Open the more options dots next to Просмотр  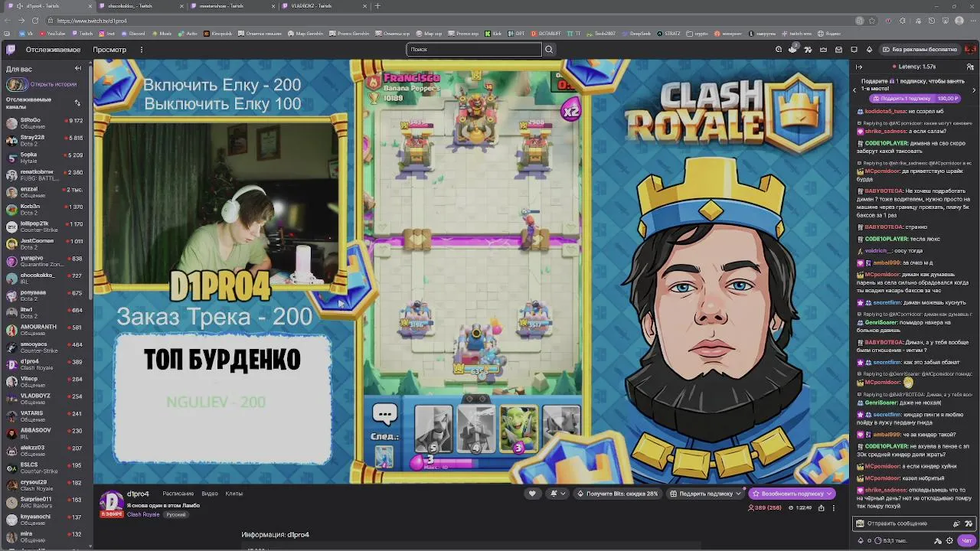click(x=142, y=50)
